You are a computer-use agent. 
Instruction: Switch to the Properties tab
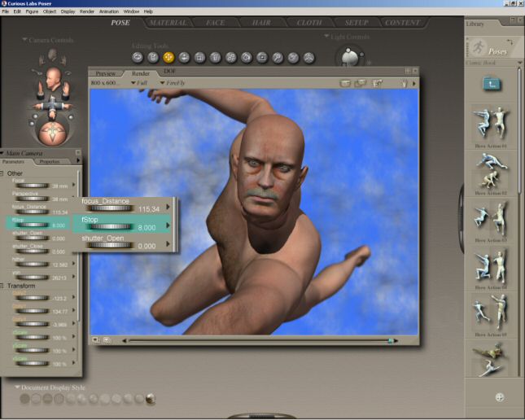(x=50, y=162)
